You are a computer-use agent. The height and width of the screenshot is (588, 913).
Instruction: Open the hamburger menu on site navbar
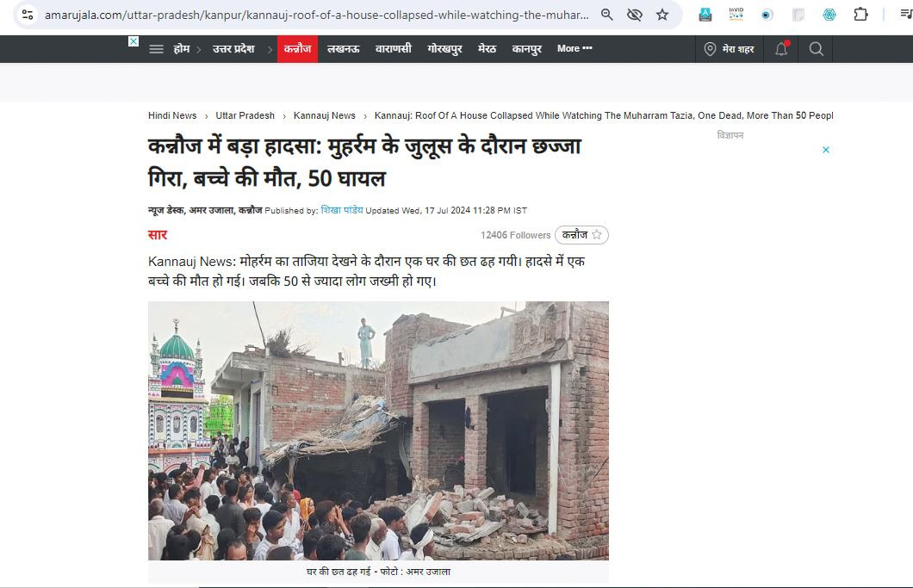(156, 49)
